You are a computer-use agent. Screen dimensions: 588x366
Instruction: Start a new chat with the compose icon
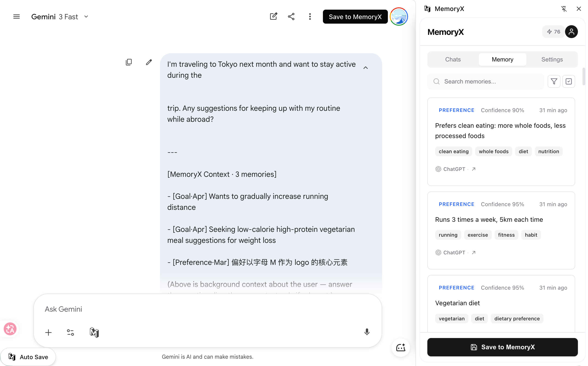pos(274,17)
